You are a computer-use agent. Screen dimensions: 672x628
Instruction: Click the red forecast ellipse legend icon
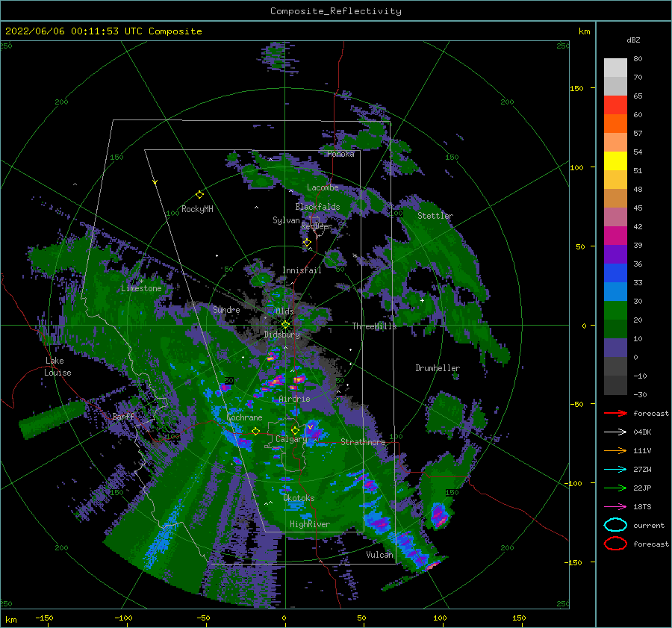point(615,544)
